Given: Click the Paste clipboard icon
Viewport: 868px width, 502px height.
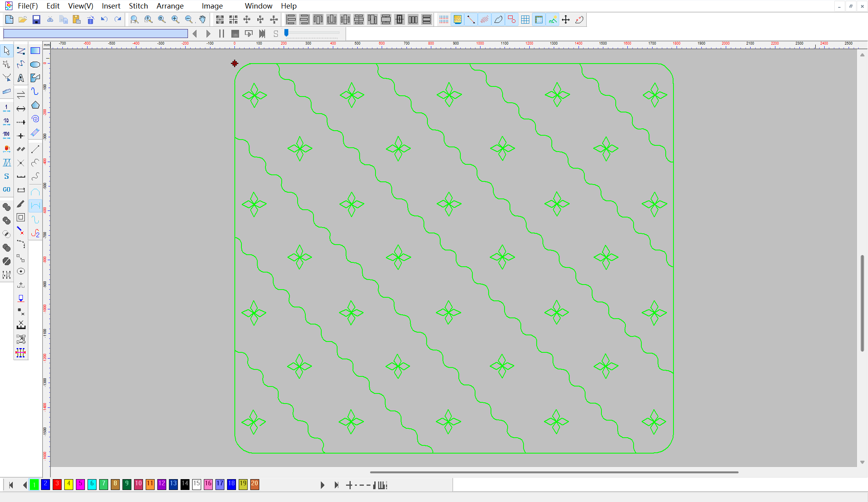Looking at the screenshot, I should tap(77, 19).
